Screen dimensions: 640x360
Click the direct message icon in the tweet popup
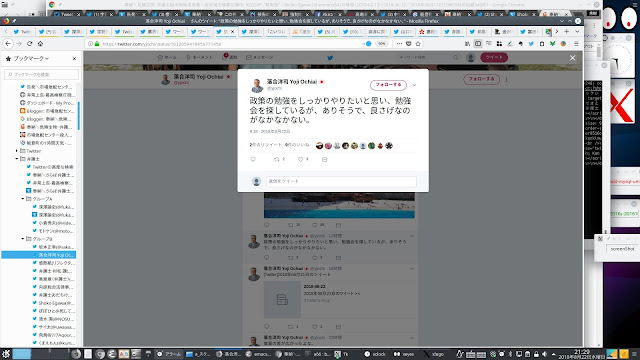pos(324,160)
